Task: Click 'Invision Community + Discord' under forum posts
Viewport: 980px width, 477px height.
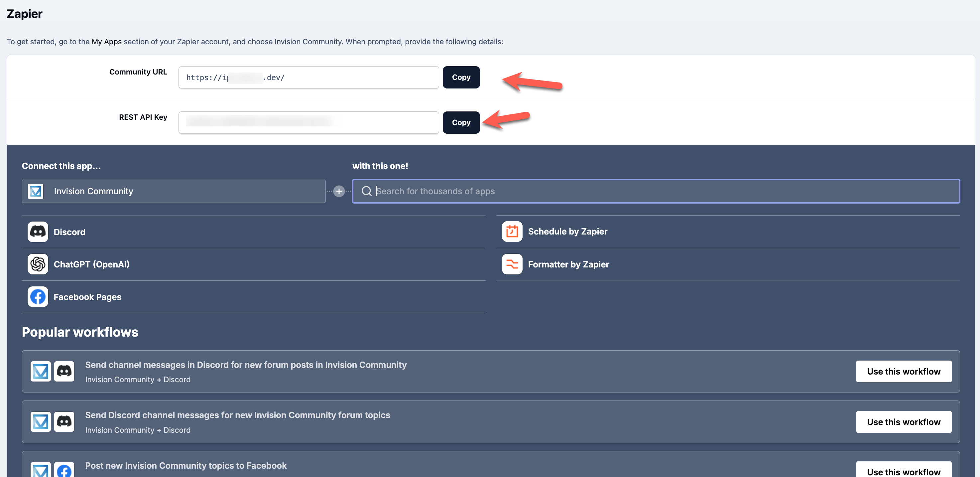Action: click(x=138, y=380)
